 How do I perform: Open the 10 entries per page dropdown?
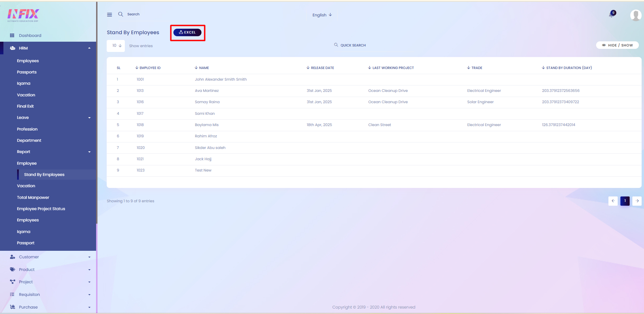116,46
